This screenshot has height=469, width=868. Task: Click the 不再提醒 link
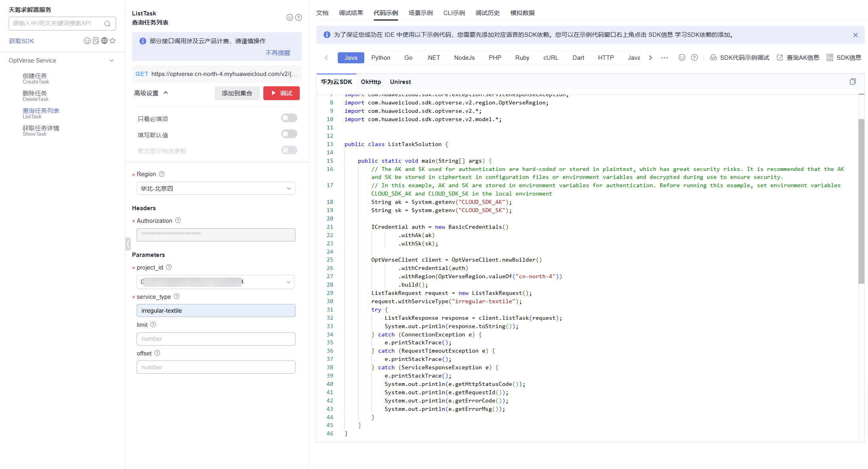tap(278, 53)
